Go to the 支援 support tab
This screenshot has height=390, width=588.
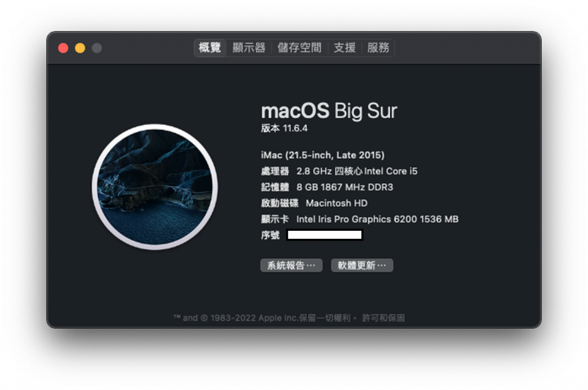[345, 48]
